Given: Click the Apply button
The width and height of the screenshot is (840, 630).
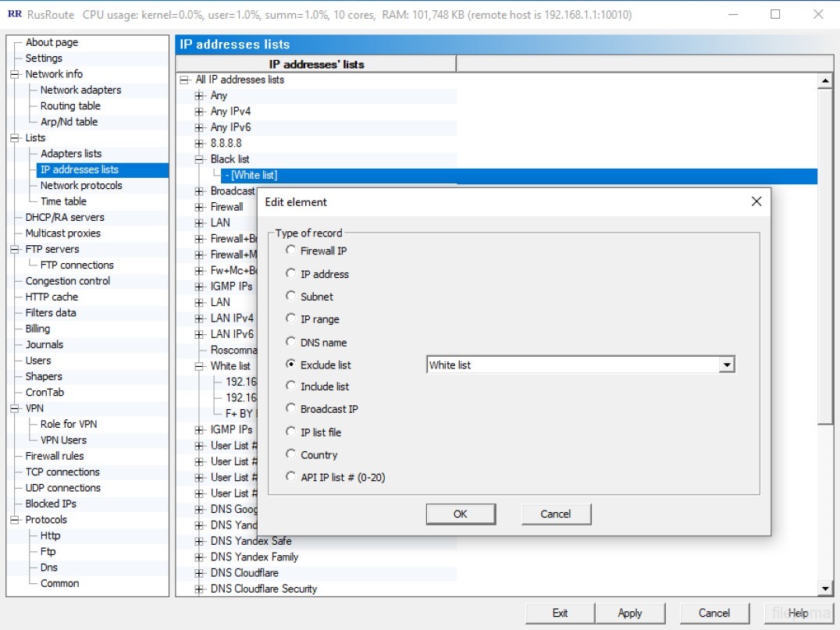Looking at the screenshot, I should coord(630,613).
